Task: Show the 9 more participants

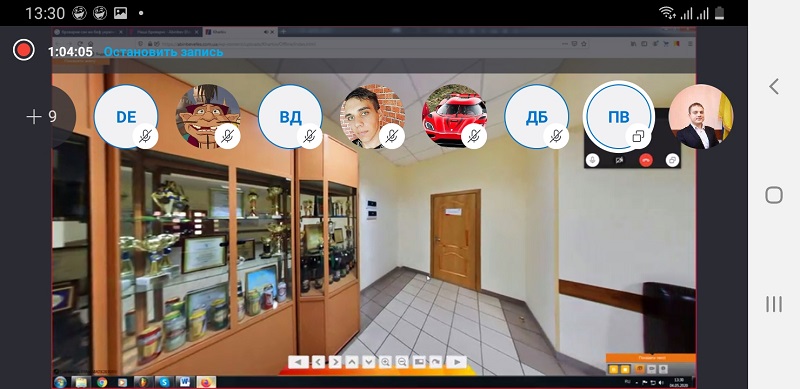Action: pyautogui.click(x=42, y=117)
